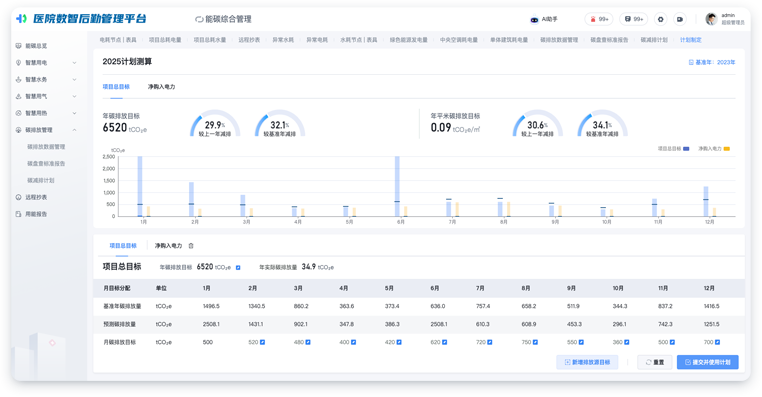The image size is (762, 397).
Task: Open the red alarm 99+ notifications
Action: point(599,19)
